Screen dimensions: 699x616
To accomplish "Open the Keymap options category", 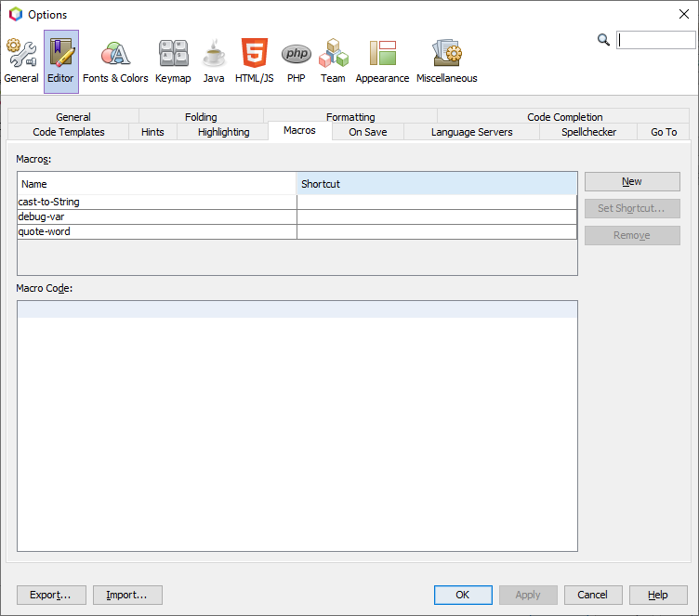I will [173, 61].
